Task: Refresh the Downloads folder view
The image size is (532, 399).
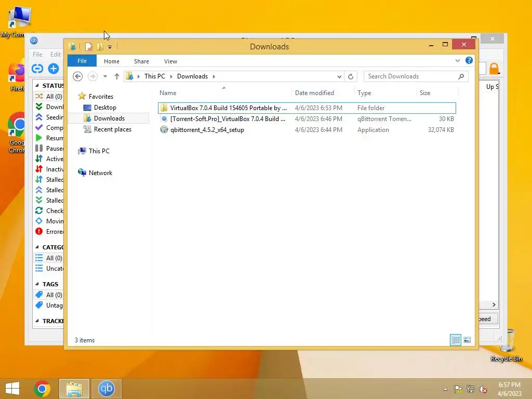Action: click(x=351, y=77)
